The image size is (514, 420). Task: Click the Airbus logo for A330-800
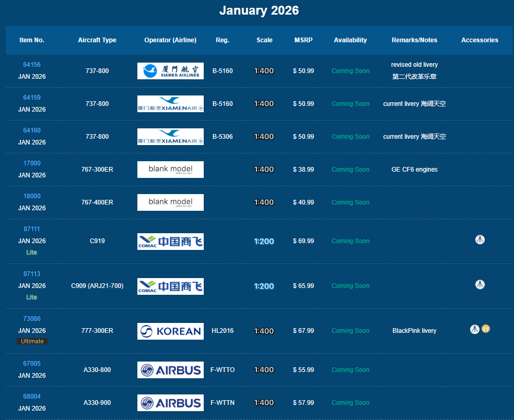coord(170,370)
